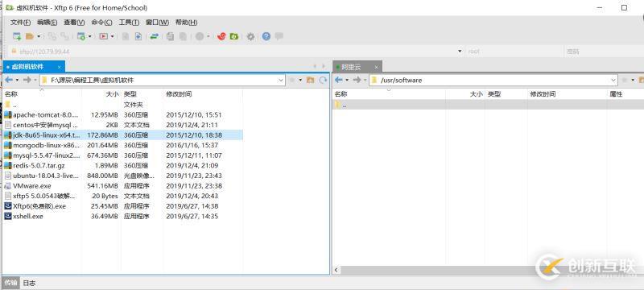Sort remote files by 类型 column
Image resolution: width=644 pixels, height=290 pixels.
[x=494, y=94]
